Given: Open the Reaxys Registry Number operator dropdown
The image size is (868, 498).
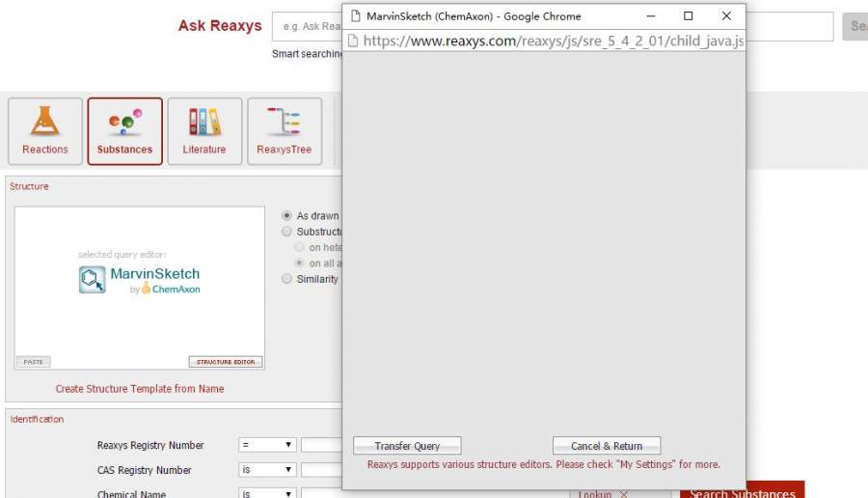Looking at the screenshot, I should 267,445.
